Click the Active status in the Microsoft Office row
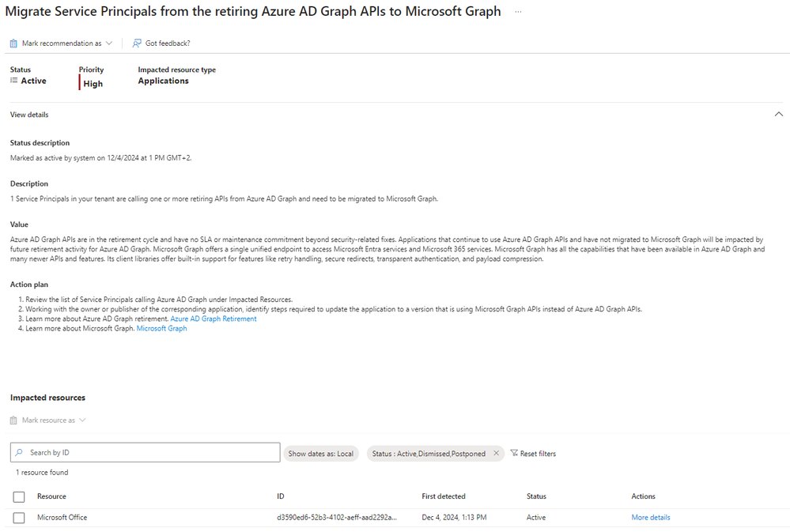Screen dimensions: 790x532 536,518
